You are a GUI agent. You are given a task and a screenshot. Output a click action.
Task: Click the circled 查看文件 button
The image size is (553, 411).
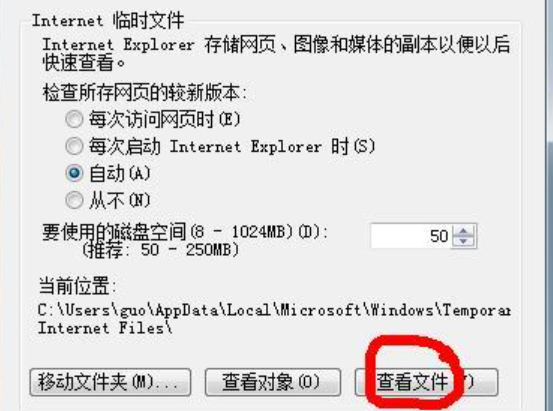click(426, 382)
